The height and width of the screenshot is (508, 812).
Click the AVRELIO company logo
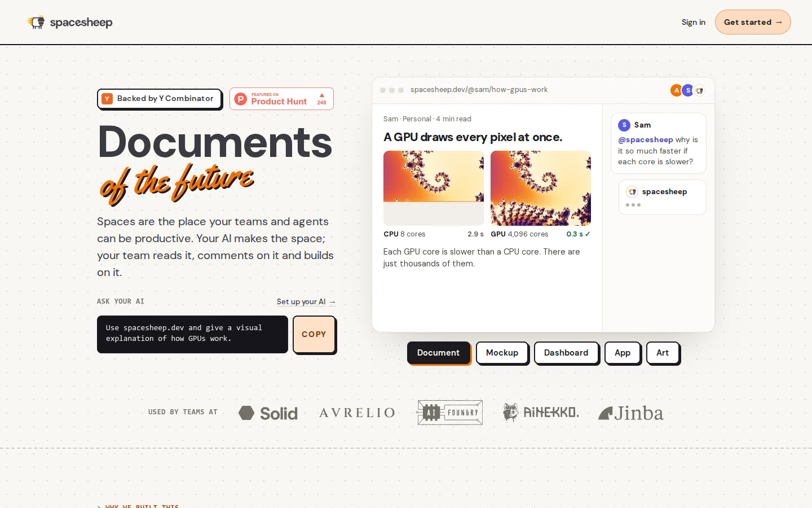tap(357, 413)
